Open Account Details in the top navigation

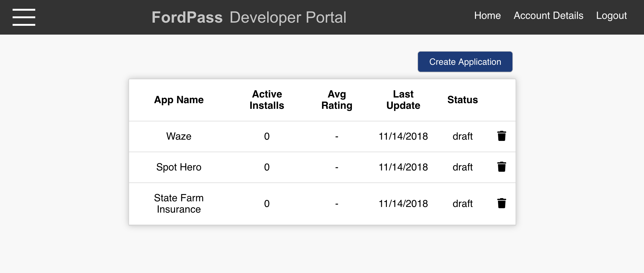[548, 15]
